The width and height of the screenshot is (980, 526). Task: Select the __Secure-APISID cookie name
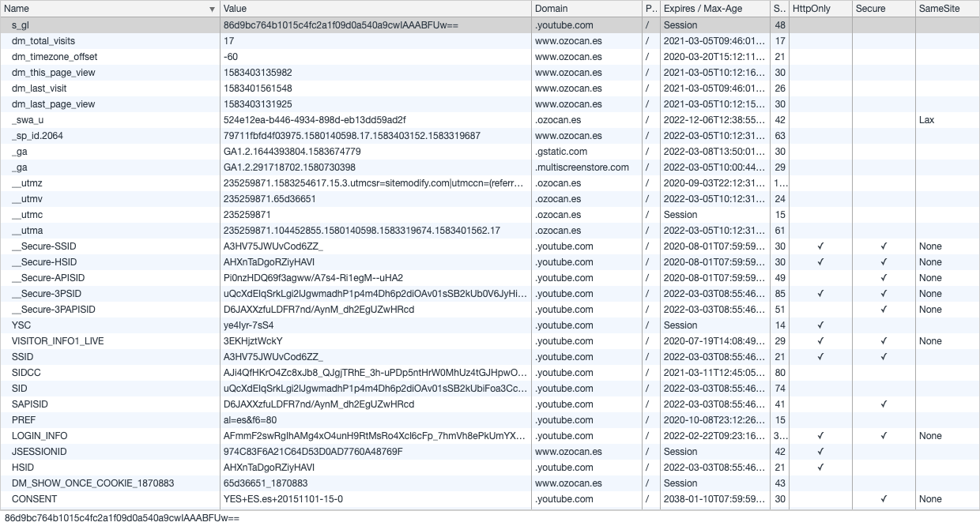tap(48, 278)
